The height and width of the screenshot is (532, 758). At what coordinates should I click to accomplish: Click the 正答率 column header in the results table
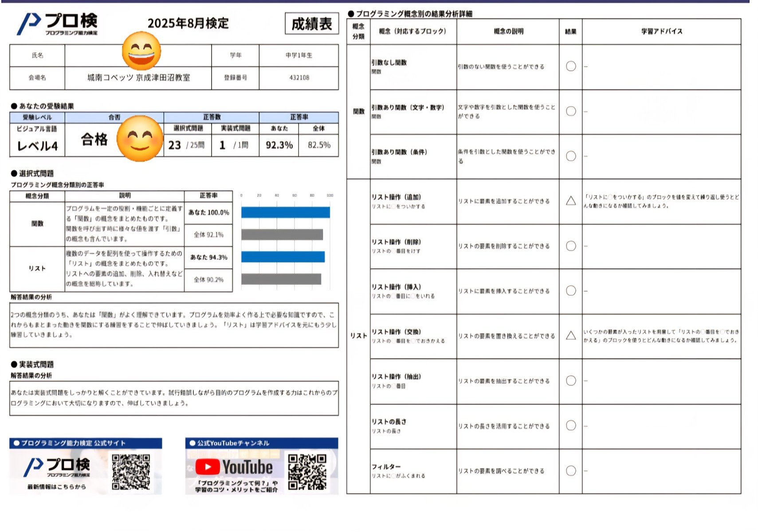(299, 117)
